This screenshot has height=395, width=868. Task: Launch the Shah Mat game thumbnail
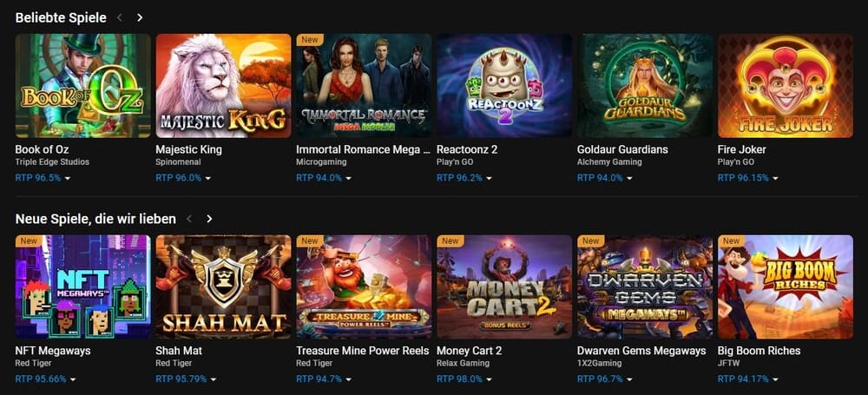coord(223,286)
